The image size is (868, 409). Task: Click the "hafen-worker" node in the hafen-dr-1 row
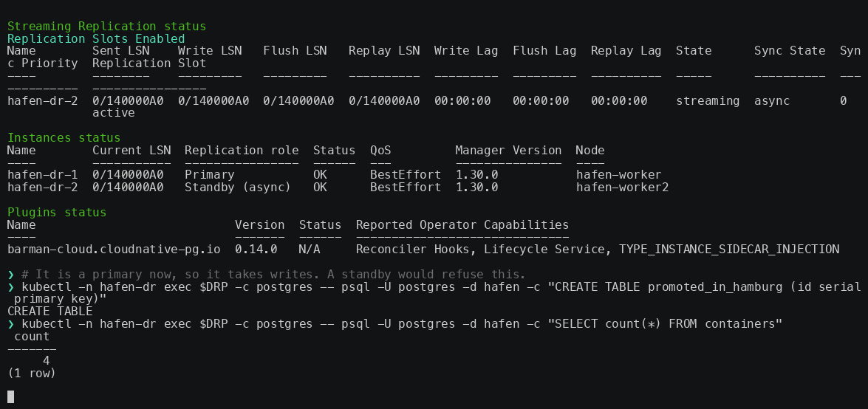point(618,175)
